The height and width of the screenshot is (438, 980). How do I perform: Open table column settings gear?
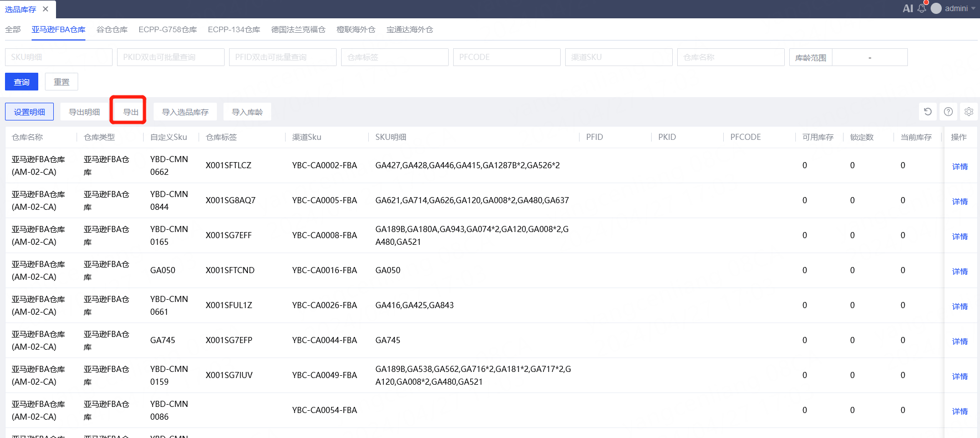pyautogui.click(x=969, y=112)
